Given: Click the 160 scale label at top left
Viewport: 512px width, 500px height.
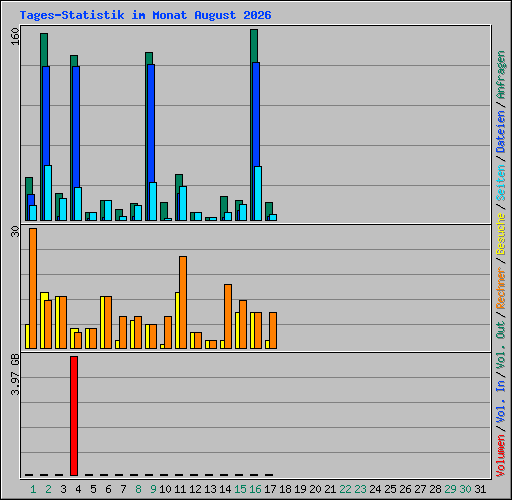Looking at the screenshot, I should coord(15,36).
